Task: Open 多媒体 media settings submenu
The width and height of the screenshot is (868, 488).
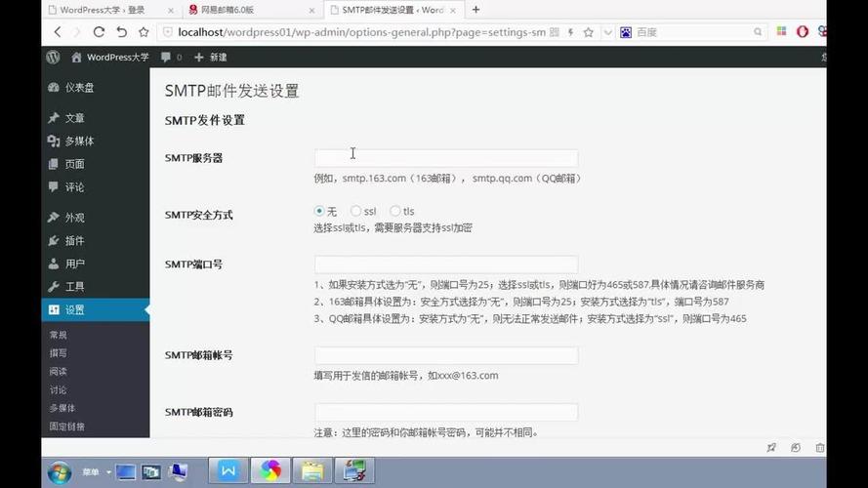Action: pos(62,408)
